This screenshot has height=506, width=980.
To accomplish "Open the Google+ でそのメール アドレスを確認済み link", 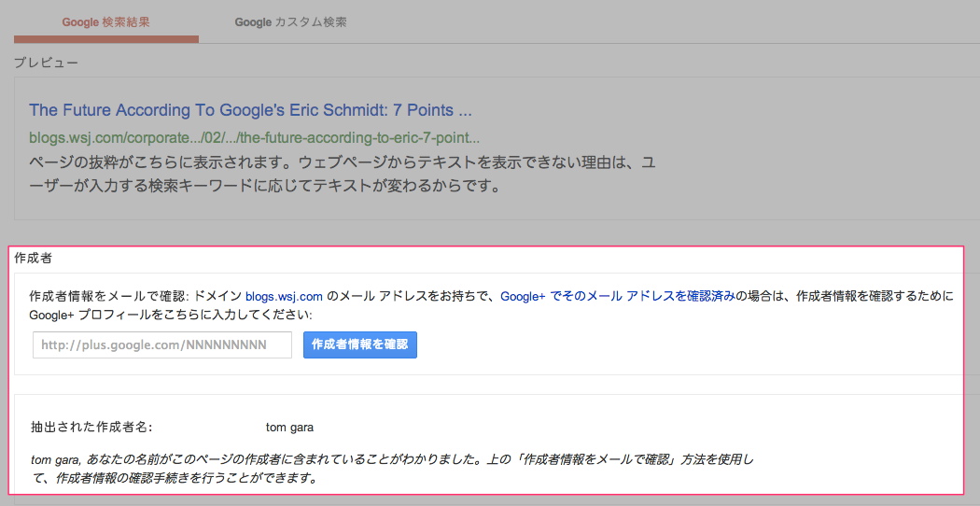I will pos(618,296).
